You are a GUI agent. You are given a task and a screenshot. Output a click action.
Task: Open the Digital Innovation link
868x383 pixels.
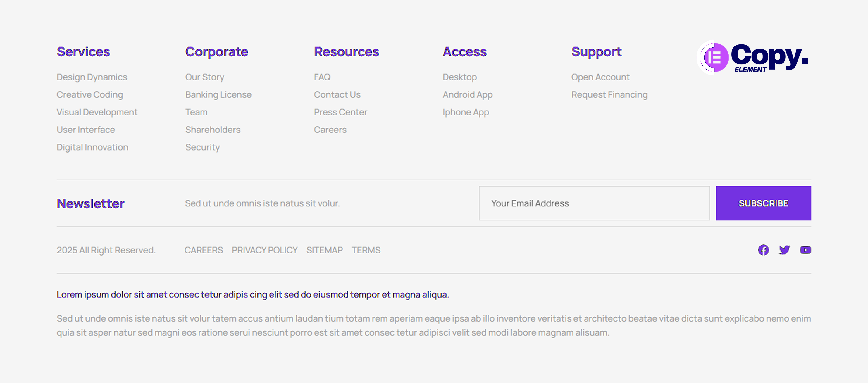click(x=92, y=147)
